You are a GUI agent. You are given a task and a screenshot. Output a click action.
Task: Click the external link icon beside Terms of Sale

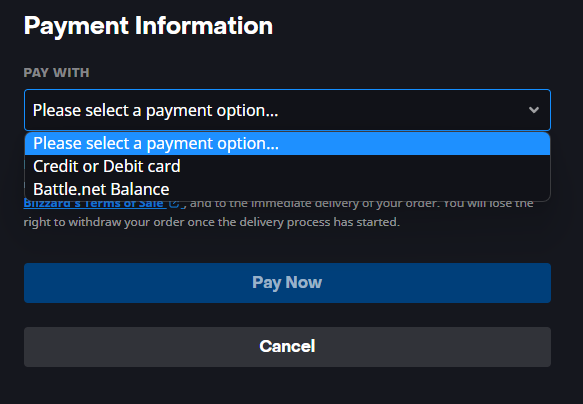click(174, 203)
